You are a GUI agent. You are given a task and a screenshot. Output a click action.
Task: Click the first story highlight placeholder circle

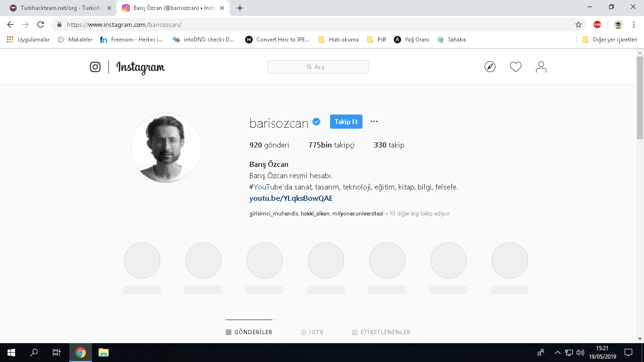142,260
